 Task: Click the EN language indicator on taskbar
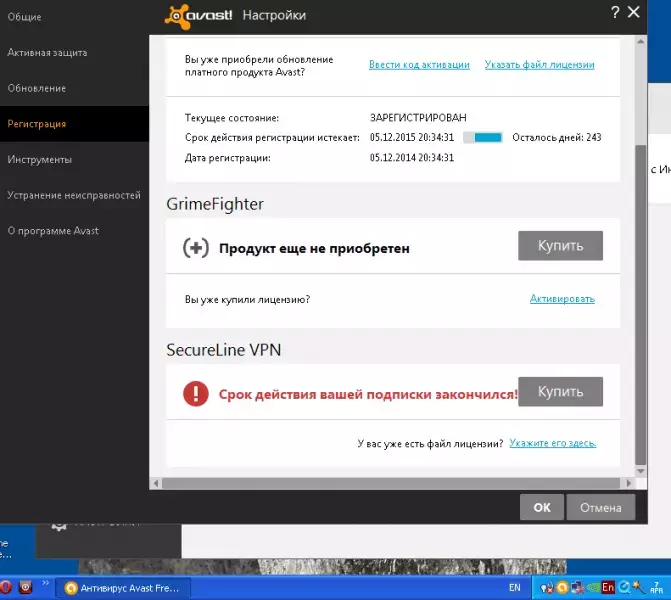(x=515, y=588)
